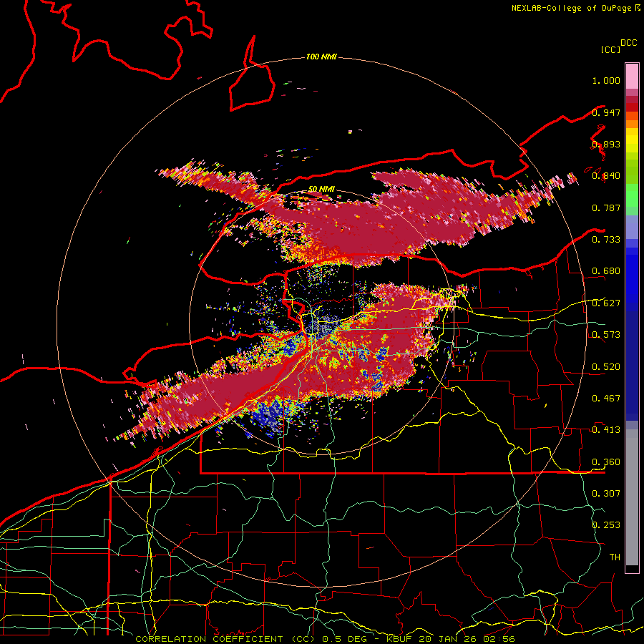Pick the large gray color bar segment
This screenshot has height=644, width=644.
(632, 497)
